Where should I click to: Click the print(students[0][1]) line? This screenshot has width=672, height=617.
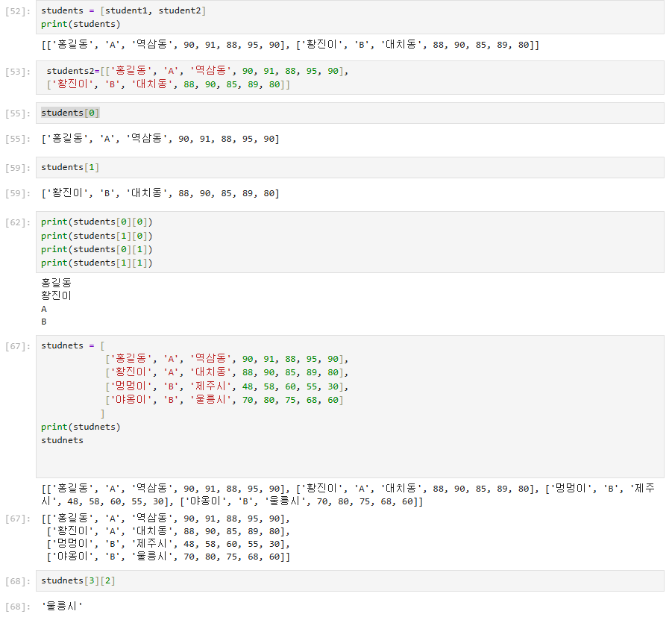[97, 249]
